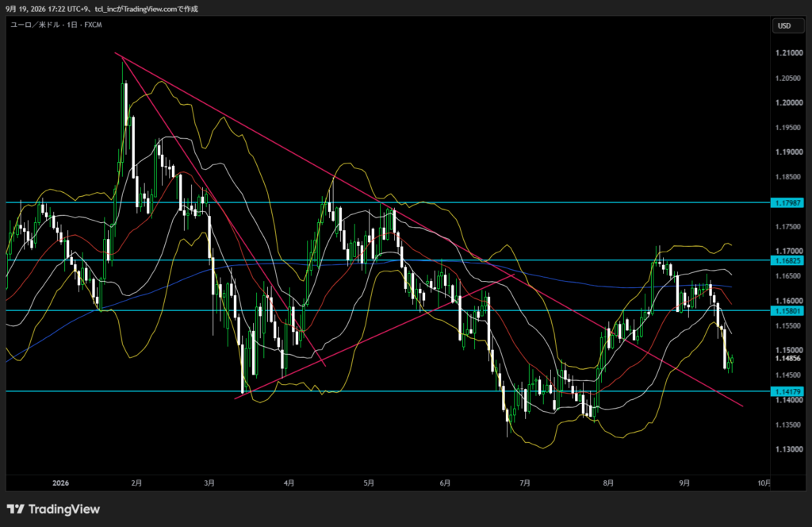The width and height of the screenshot is (812, 527).
Task: Click the TradingView logo icon
Action: coord(16,509)
